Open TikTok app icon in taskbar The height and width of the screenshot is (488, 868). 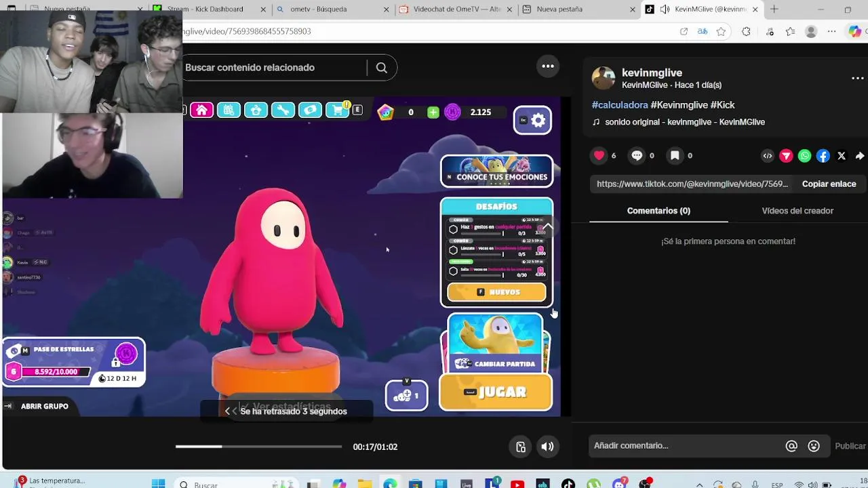click(x=568, y=484)
